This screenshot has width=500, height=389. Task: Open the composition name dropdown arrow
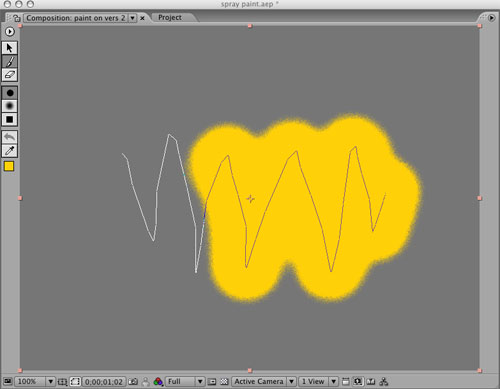(x=132, y=18)
